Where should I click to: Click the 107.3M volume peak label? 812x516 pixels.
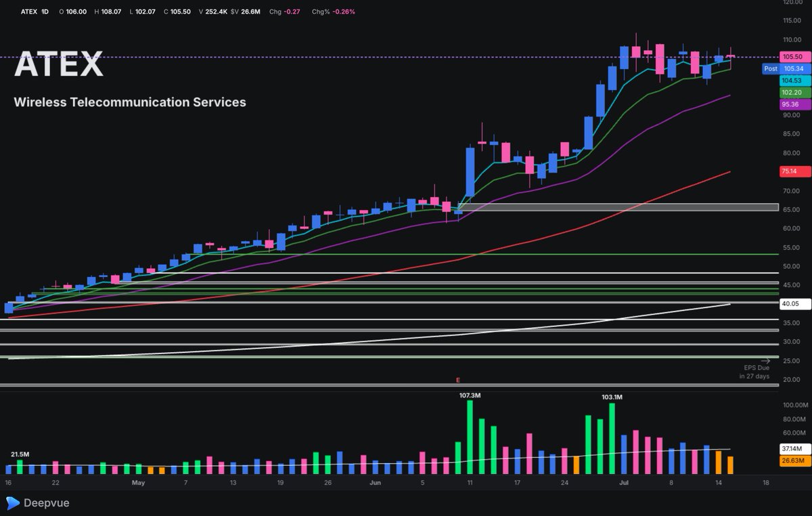click(x=470, y=395)
